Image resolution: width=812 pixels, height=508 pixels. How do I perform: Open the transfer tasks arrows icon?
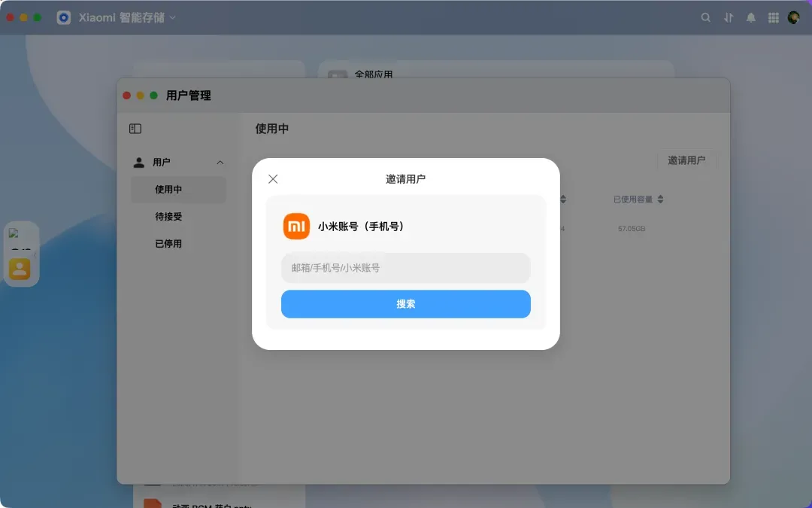click(x=728, y=17)
